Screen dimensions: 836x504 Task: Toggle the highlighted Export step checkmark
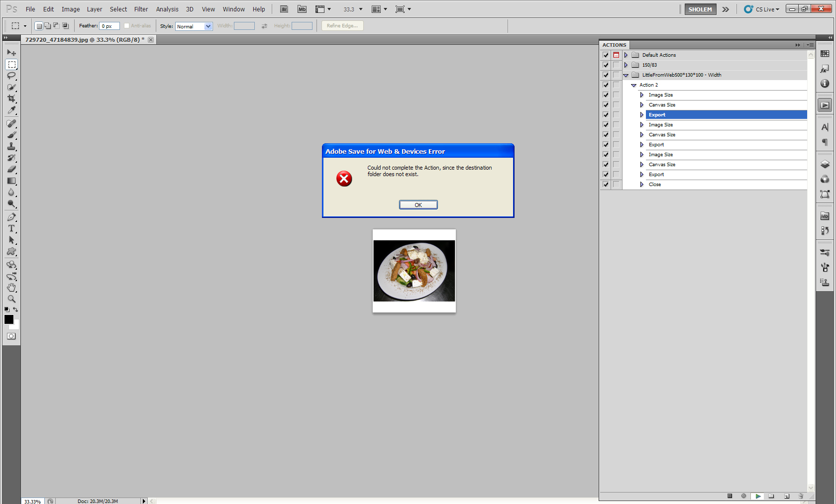point(606,115)
